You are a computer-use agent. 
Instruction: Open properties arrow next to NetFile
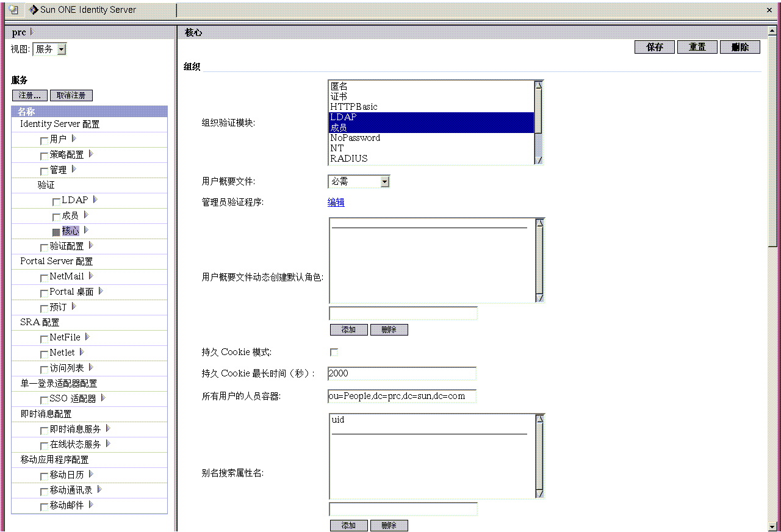(x=87, y=337)
